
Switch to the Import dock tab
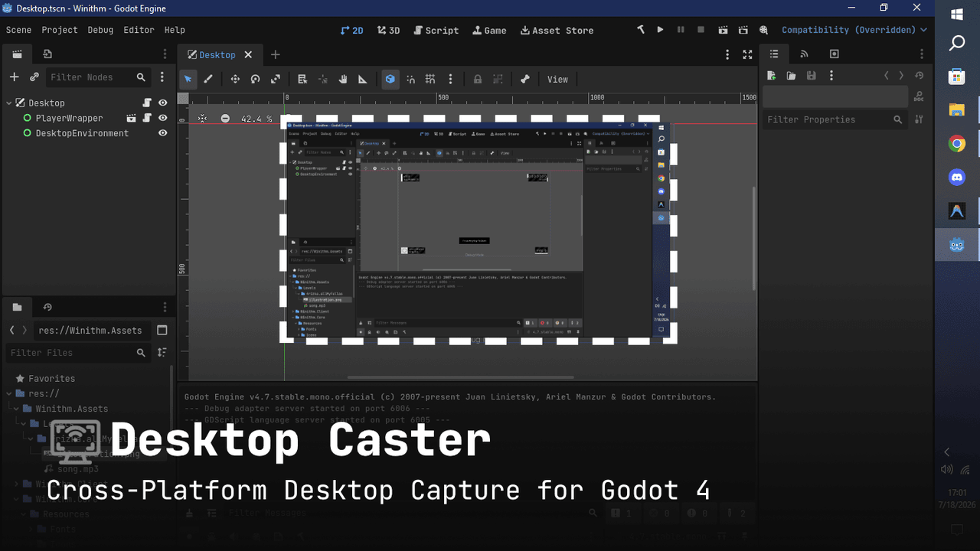tap(47, 54)
